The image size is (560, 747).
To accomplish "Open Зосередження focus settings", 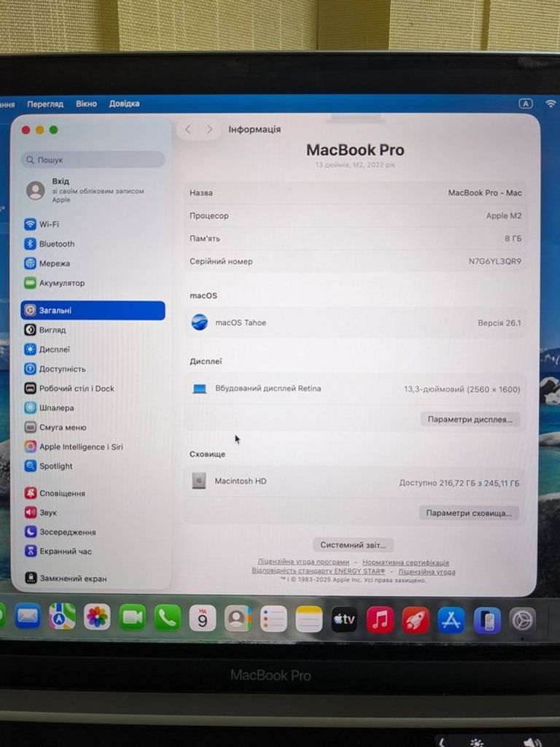I will tap(60, 532).
